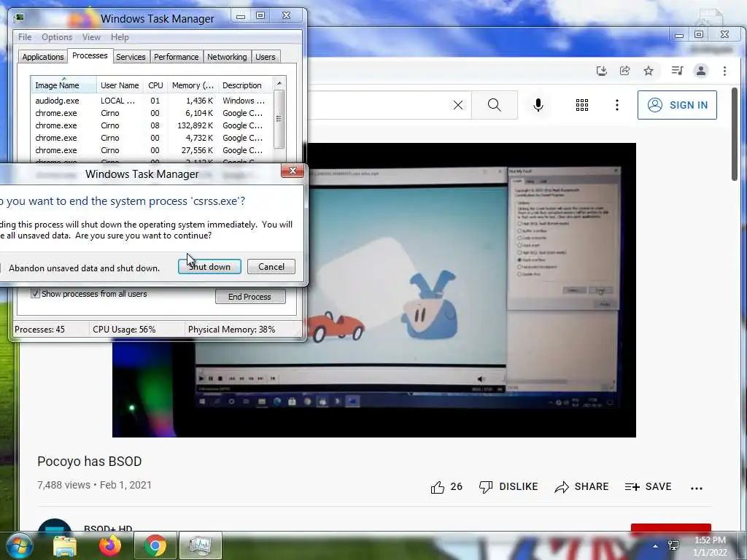This screenshot has height=560, width=747.
Task: Click the network tray icon
Action: click(x=673, y=545)
